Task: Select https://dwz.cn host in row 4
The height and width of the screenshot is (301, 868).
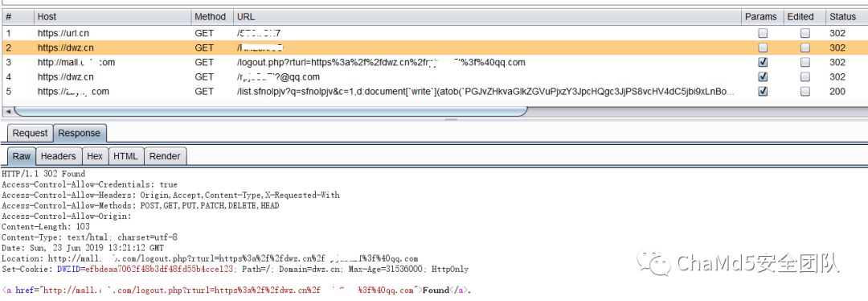Action: [x=65, y=76]
